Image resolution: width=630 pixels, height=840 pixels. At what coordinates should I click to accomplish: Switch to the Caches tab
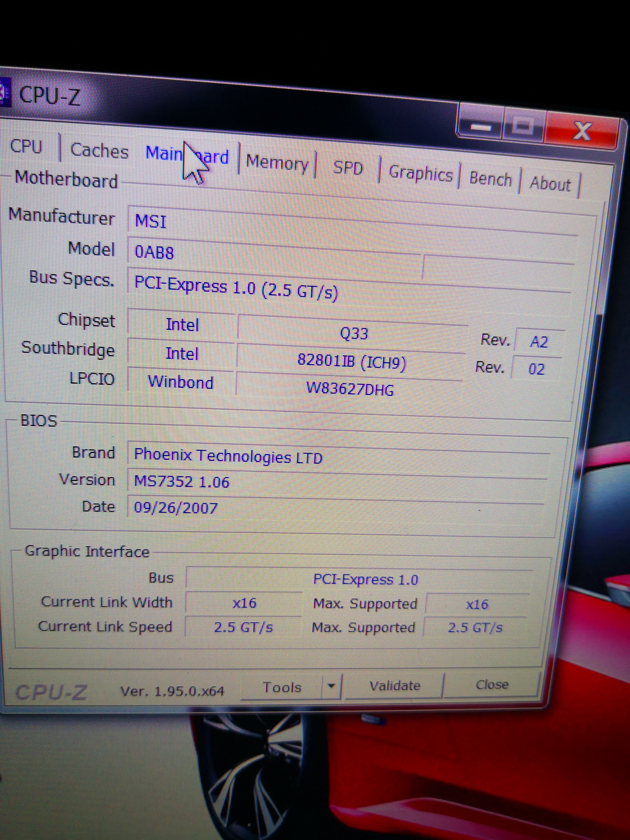(99, 151)
